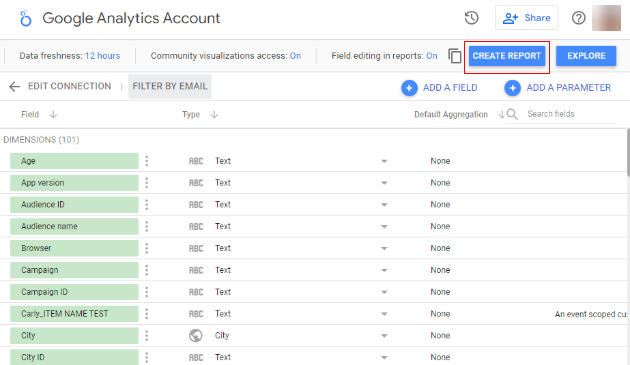Open more options for Campaign ID field

(x=147, y=291)
